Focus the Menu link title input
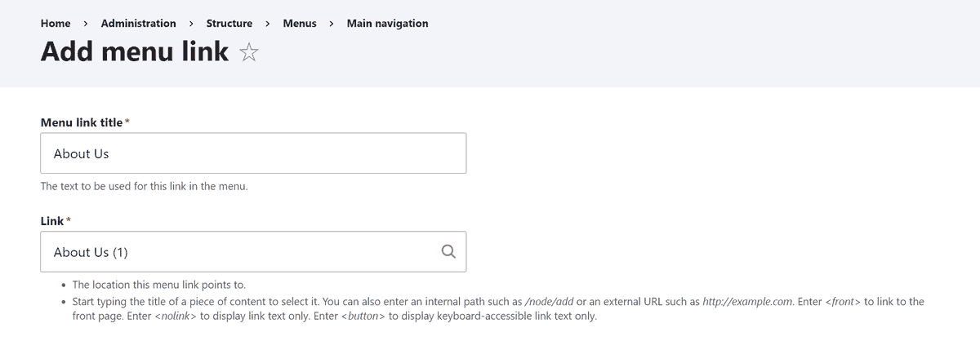Viewport: 980px width, 341px height. pyautogui.click(x=253, y=153)
